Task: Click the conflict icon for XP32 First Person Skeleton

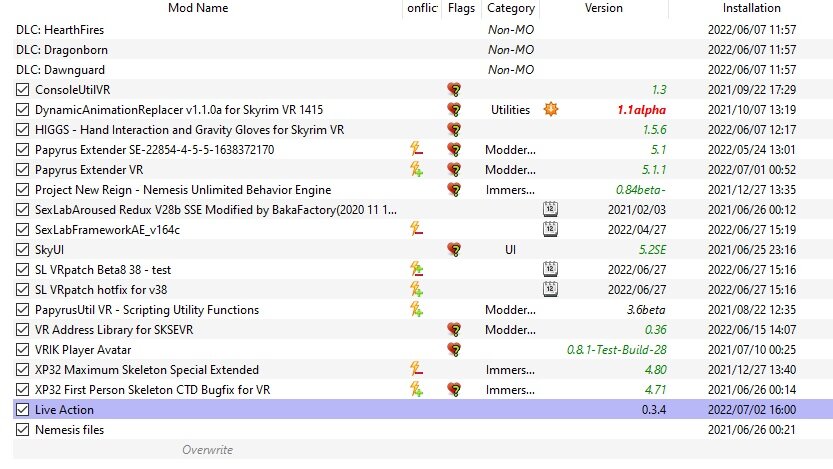Action: tap(416, 389)
